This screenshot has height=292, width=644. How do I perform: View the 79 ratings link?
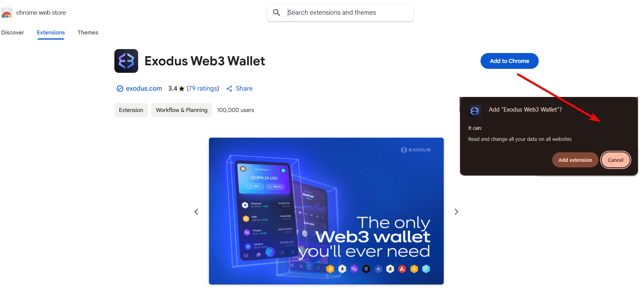[x=203, y=89]
